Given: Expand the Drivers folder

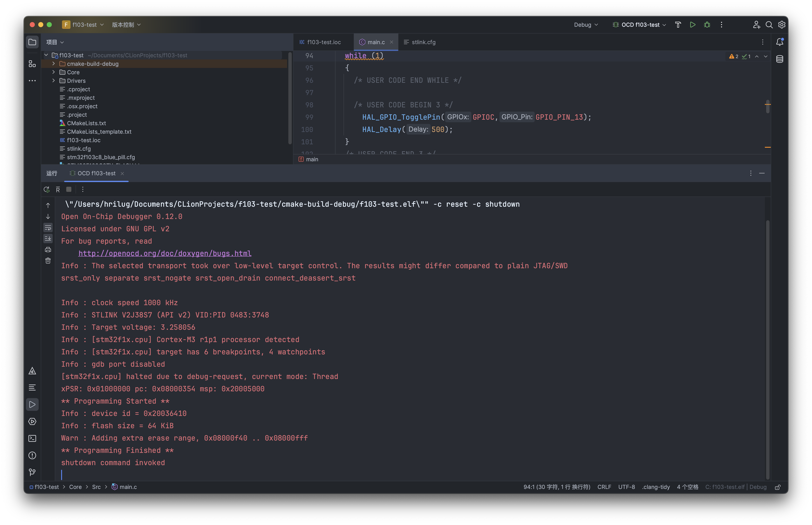Looking at the screenshot, I should point(54,80).
